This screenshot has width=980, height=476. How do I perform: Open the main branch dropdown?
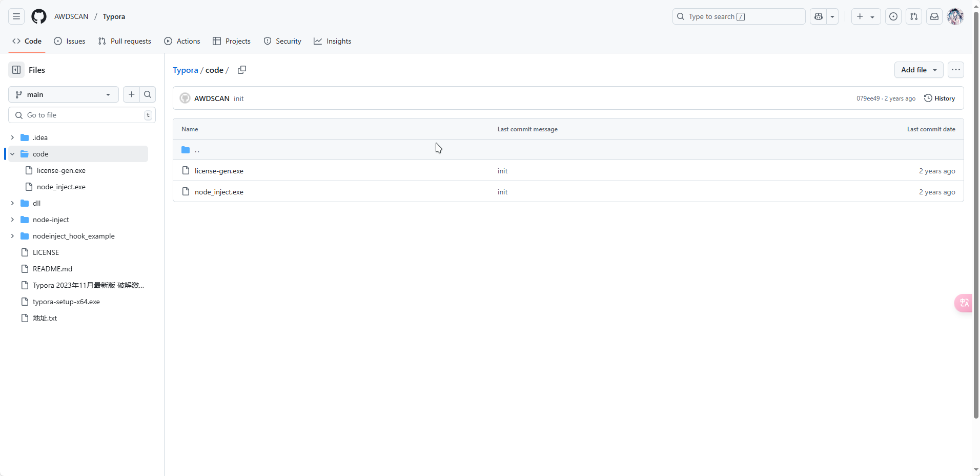pos(64,94)
